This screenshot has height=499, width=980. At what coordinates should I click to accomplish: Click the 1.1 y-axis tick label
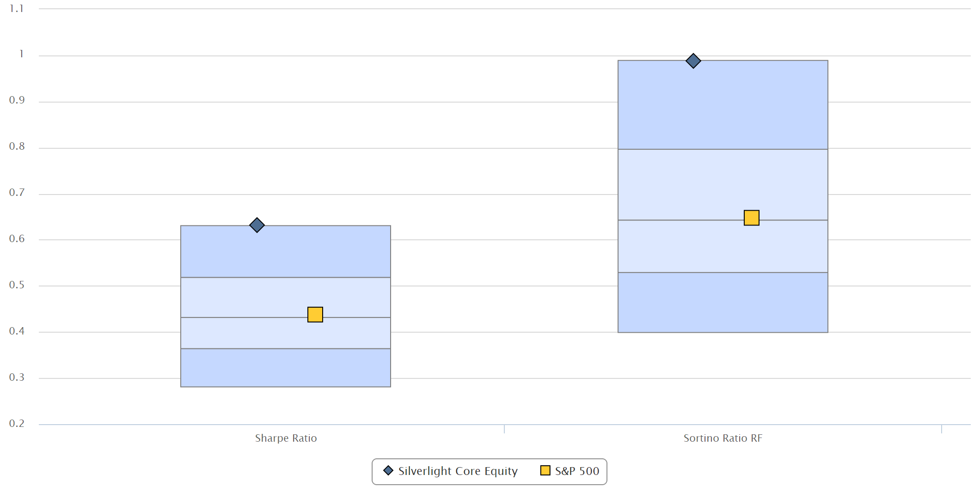click(17, 8)
